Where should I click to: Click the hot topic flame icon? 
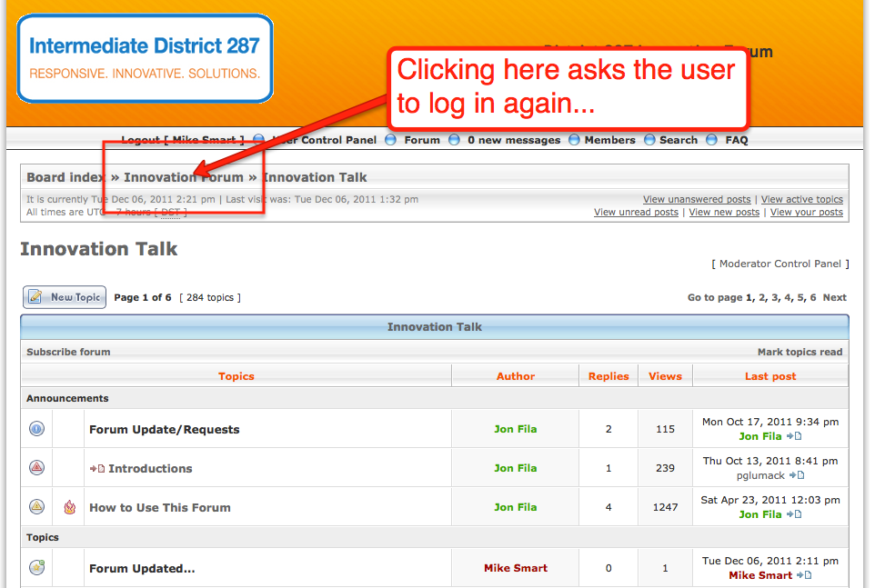pos(70,507)
